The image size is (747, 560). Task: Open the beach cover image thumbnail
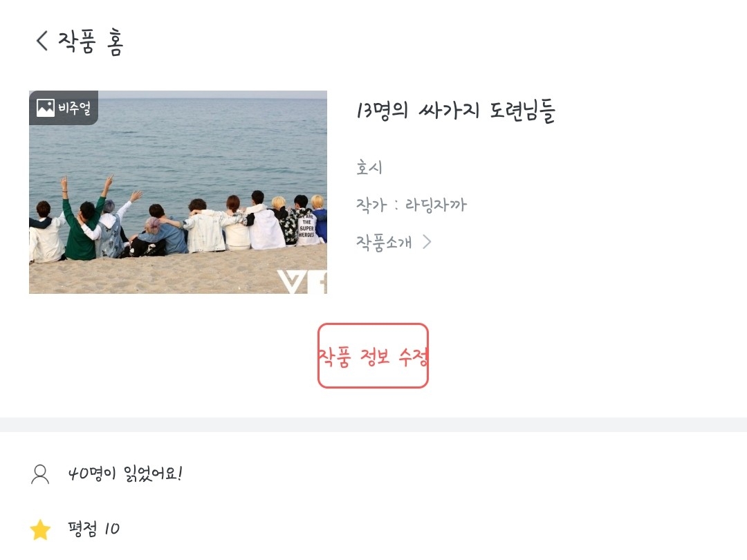click(x=178, y=192)
